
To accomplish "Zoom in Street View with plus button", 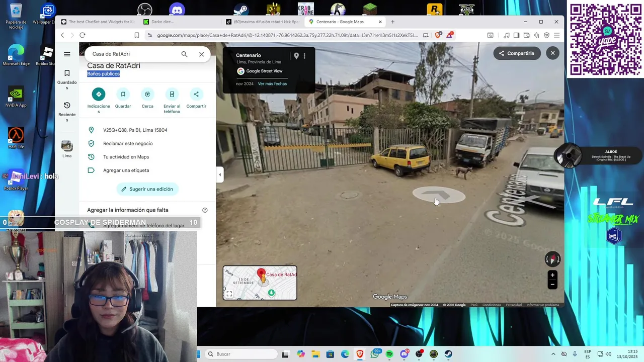I will click(x=552, y=275).
